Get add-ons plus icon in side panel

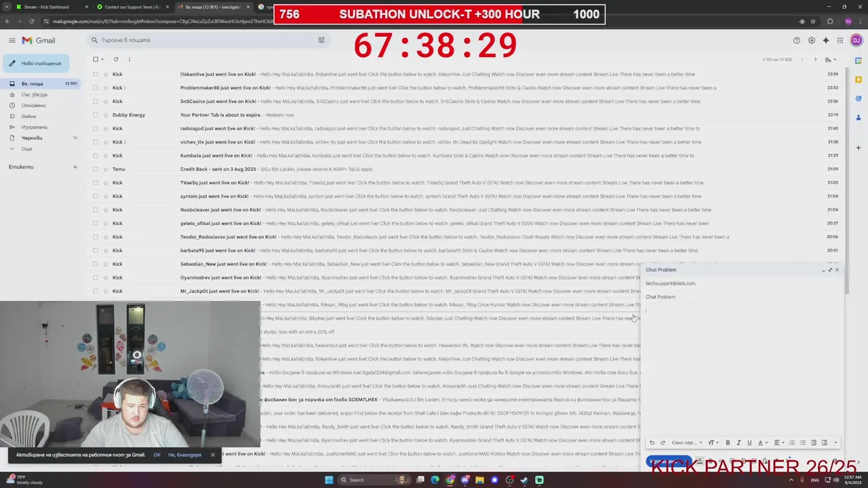pyautogui.click(x=858, y=147)
